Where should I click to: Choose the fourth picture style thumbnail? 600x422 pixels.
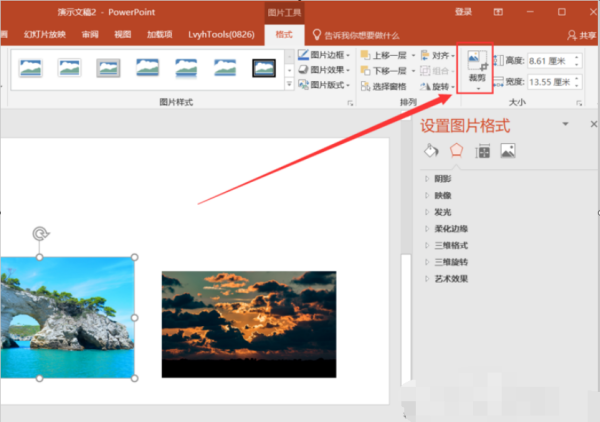147,68
